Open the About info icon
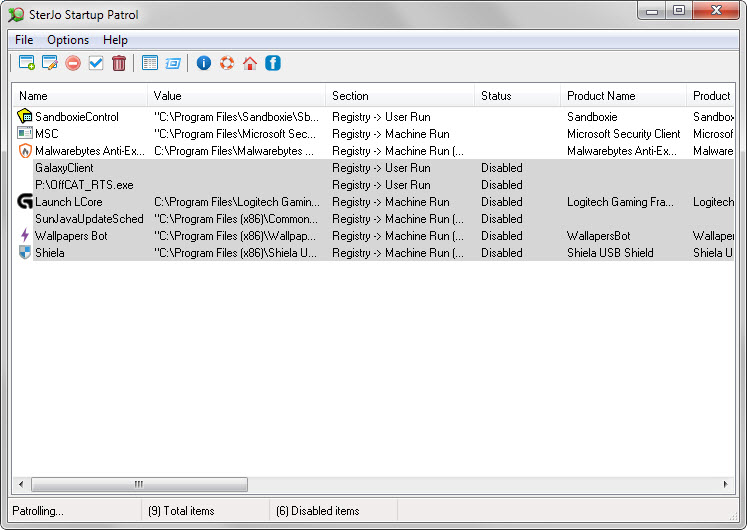The height and width of the screenshot is (530, 747). click(204, 63)
